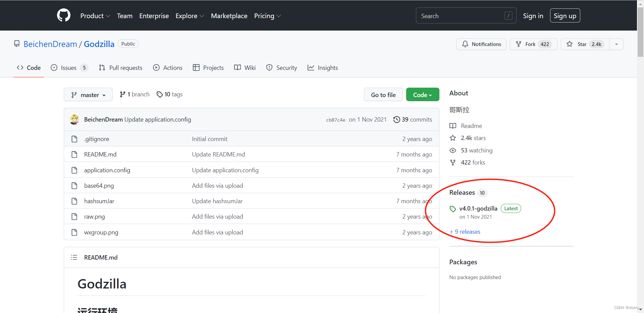This screenshot has height=313, width=644.
Task: Click the file icon next to .gitignore
Action: (74, 139)
